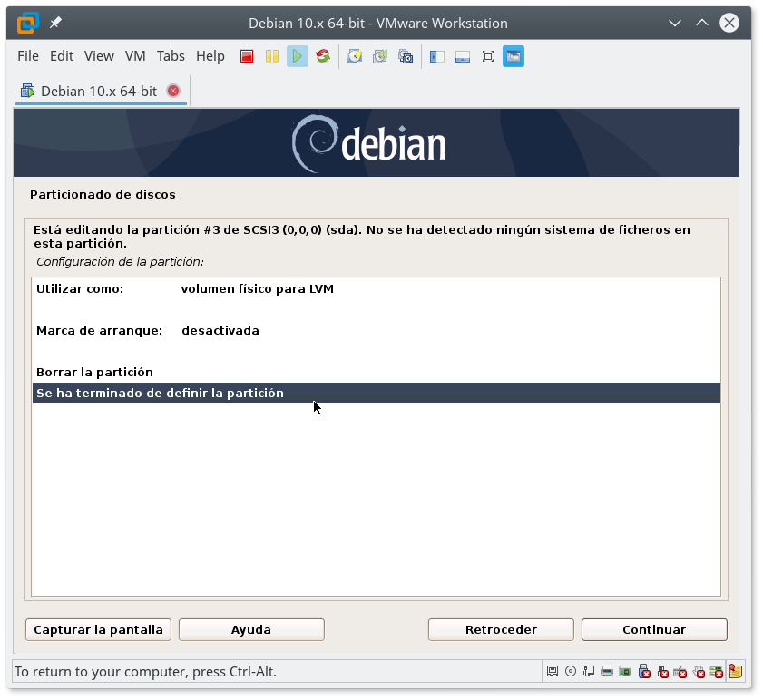Close the Debian 10.x 64-bit tab

pos(173,91)
